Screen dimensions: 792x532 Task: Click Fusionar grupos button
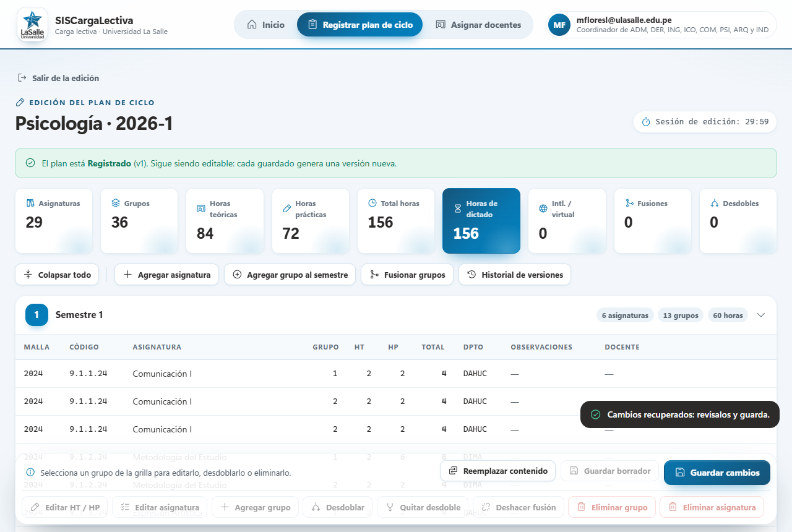click(407, 275)
